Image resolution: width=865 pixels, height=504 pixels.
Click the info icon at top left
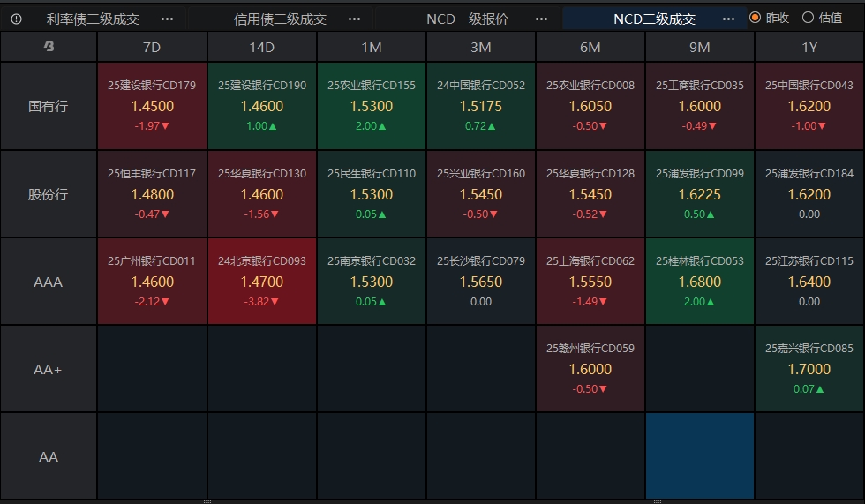point(17,19)
